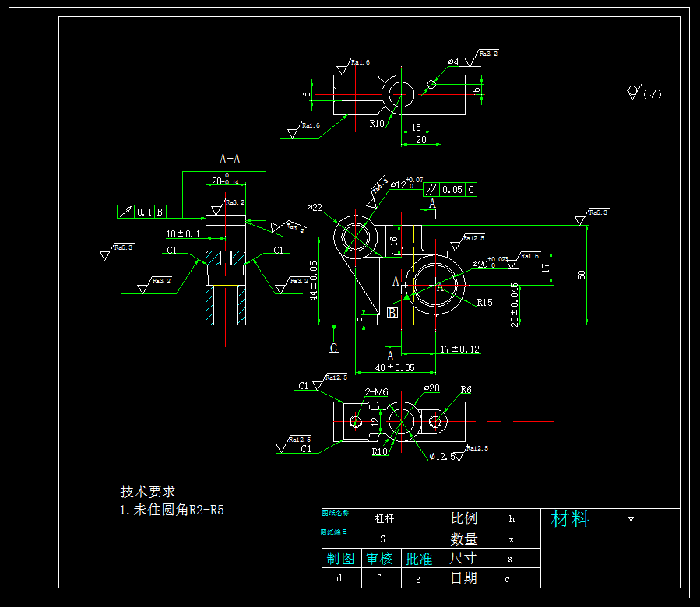Select the small "图纸名称" label

pos(336,513)
